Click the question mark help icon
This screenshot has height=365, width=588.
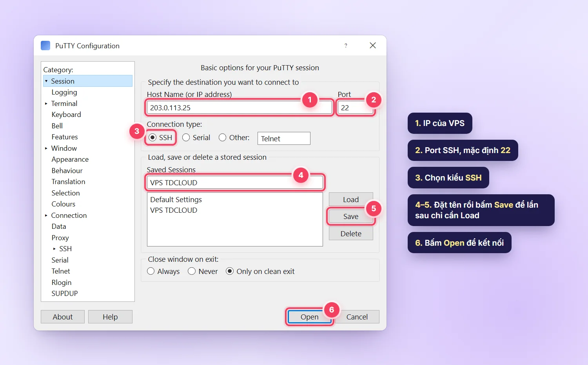(346, 46)
